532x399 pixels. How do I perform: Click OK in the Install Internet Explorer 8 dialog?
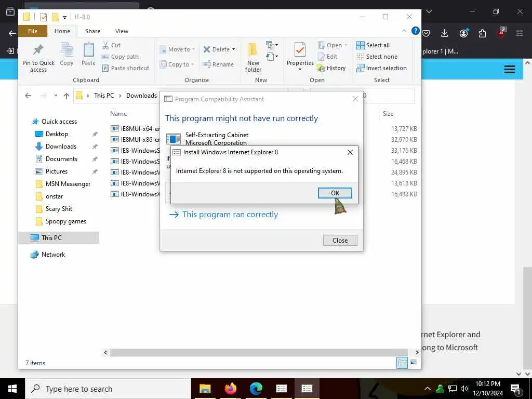click(x=335, y=193)
